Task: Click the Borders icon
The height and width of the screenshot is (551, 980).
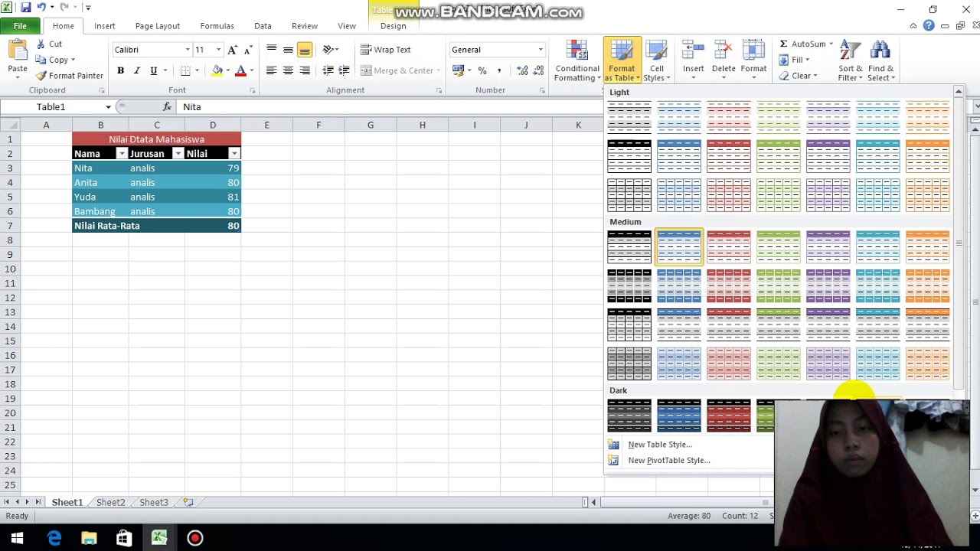Action: [x=185, y=70]
